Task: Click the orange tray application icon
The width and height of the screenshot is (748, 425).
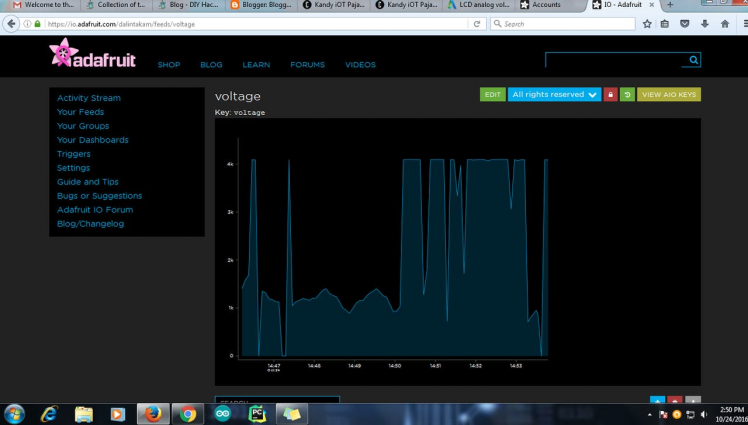Action: pos(676,415)
